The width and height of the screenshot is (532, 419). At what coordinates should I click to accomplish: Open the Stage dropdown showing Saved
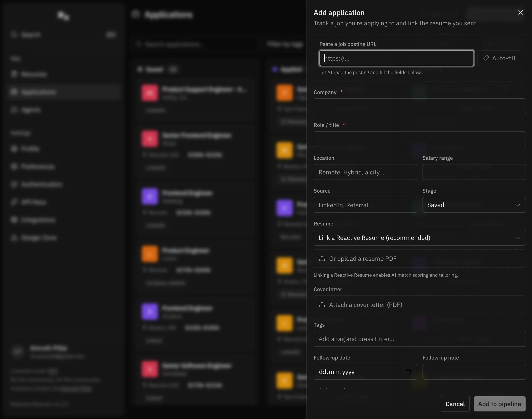click(474, 205)
